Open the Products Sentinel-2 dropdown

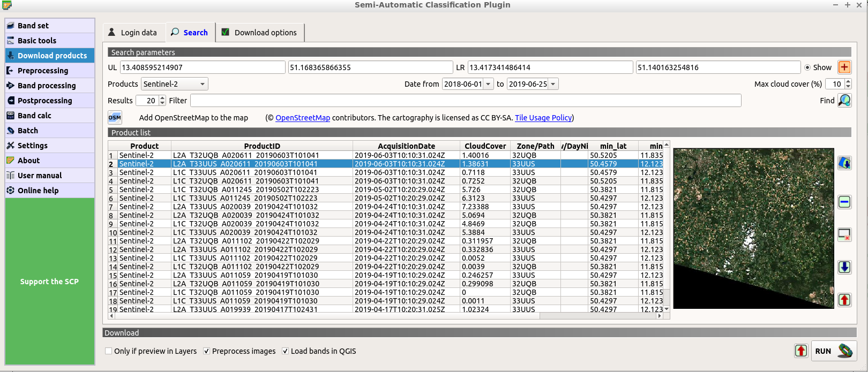click(x=174, y=84)
